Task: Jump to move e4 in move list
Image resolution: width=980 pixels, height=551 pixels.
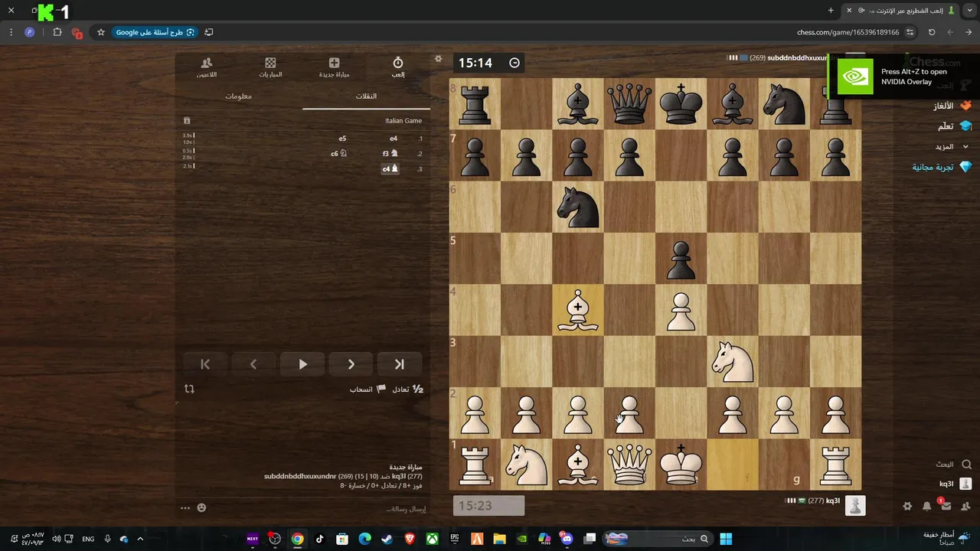Action: (x=394, y=139)
